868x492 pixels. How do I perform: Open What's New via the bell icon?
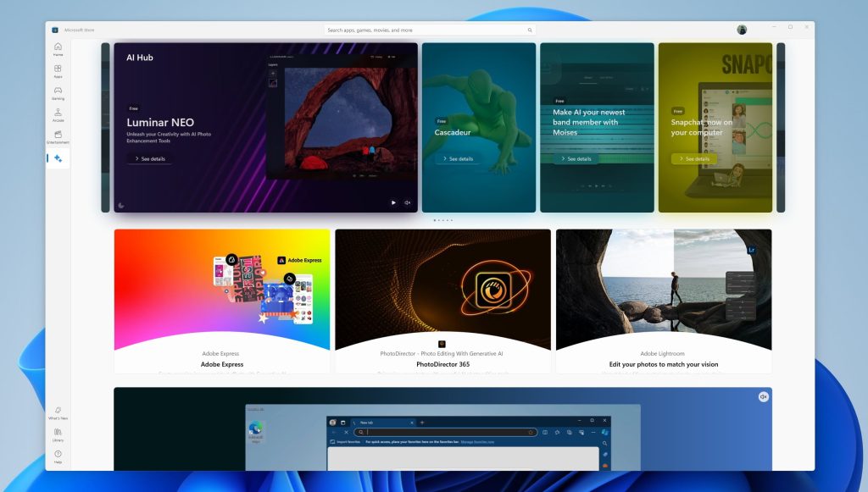(58, 412)
